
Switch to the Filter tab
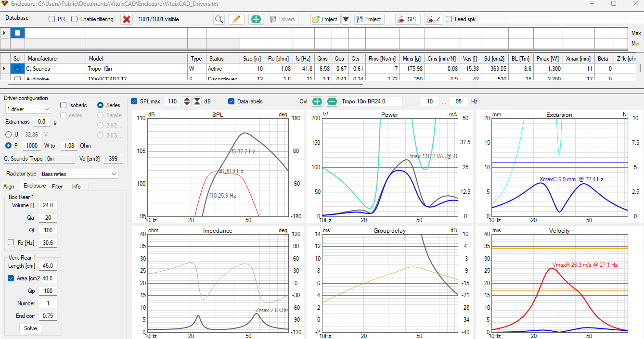pos(57,186)
